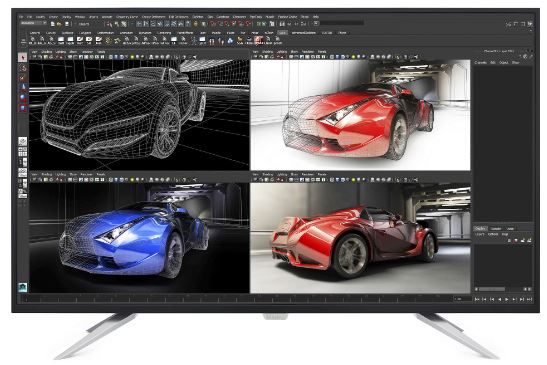Open Channels menu in Channel Box

480,62
